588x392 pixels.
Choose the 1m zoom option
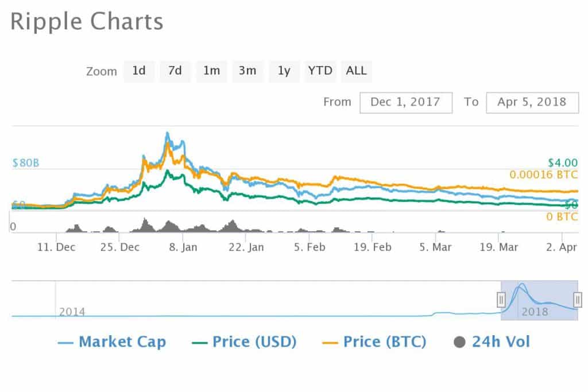(x=211, y=71)
